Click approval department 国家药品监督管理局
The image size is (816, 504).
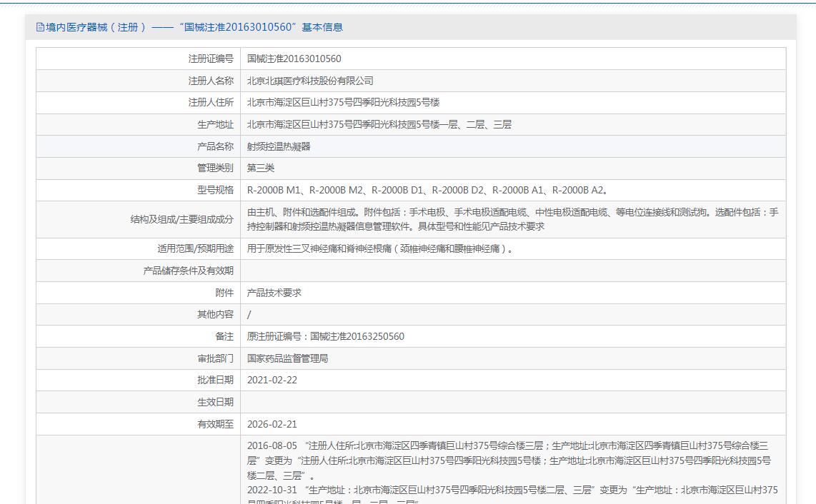click(287, 358)
